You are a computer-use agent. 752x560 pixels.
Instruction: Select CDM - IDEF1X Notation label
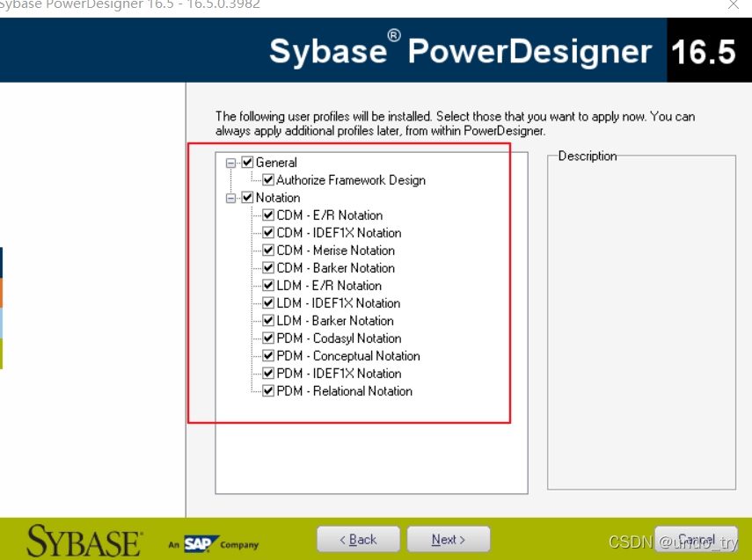[x=339, y=233]
